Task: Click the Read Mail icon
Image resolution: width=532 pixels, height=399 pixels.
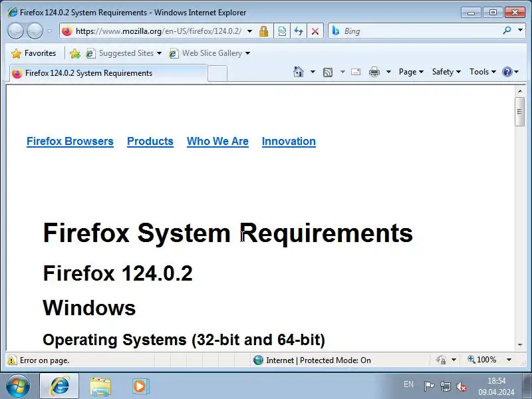Action: tap(356, 72)
